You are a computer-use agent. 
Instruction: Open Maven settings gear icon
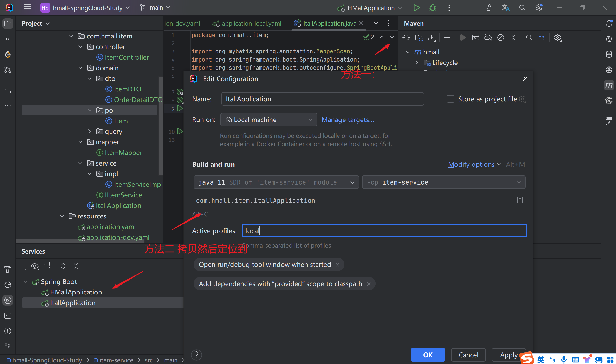[558, 38]
